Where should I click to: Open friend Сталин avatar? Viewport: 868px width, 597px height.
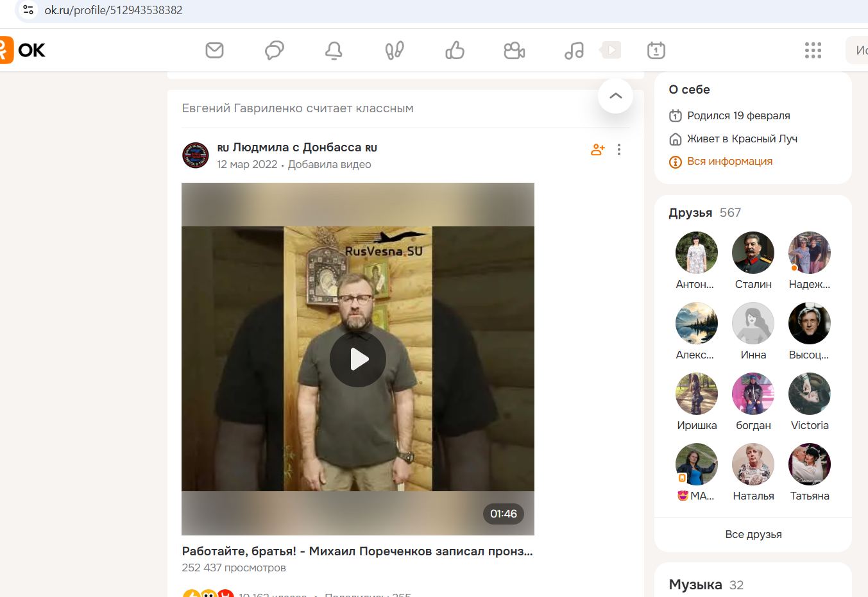[x=753, y=253]
